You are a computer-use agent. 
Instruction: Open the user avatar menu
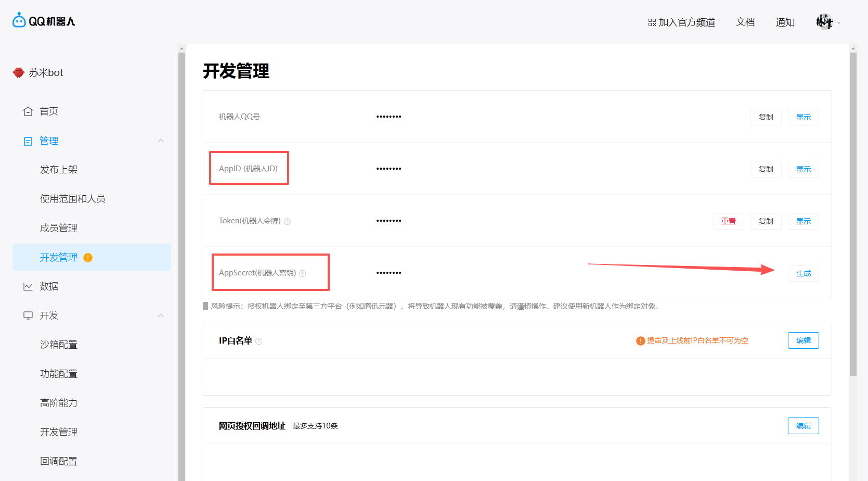[x=824, y=22]
